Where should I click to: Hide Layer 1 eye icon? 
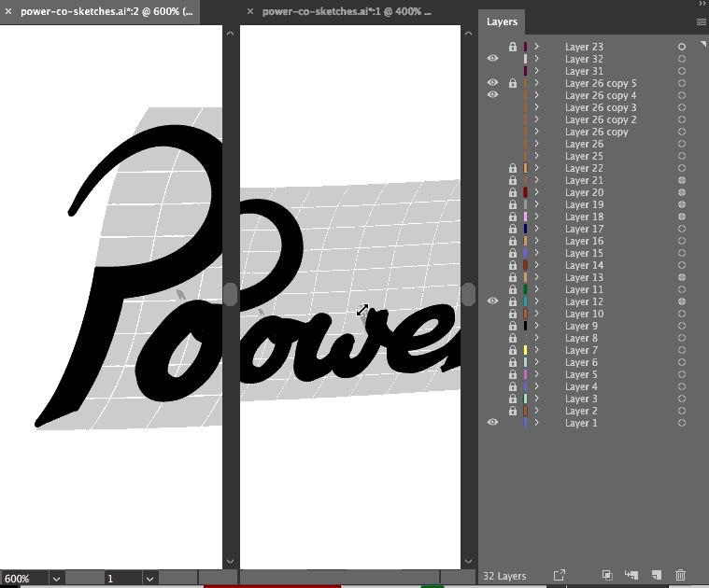pos(493,422)
